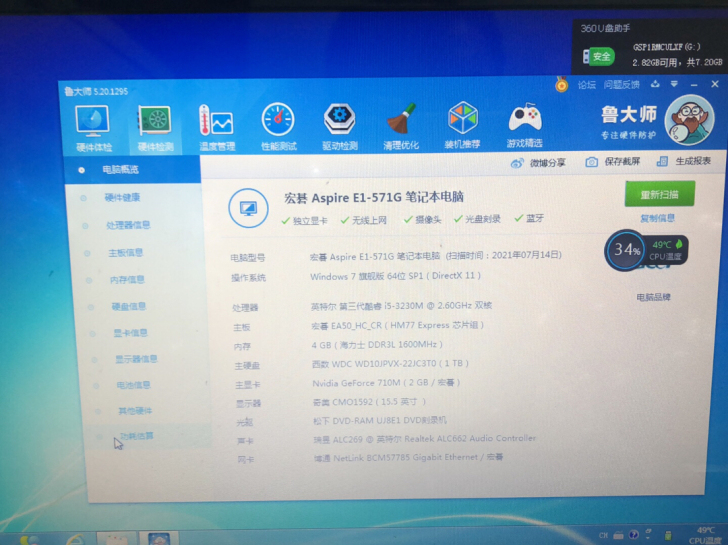Open 显卡信息 graphics card info
728x545 pixels.
click(x=130, y=333)
